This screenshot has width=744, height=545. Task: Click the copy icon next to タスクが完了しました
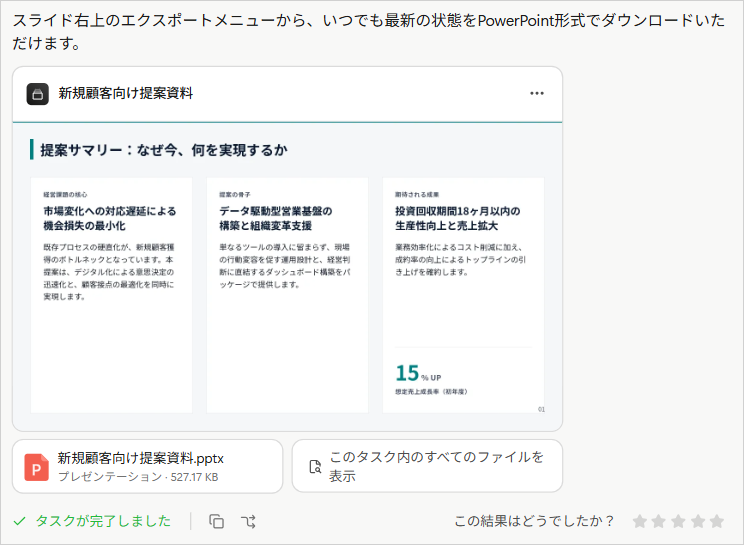pos(216,521)
